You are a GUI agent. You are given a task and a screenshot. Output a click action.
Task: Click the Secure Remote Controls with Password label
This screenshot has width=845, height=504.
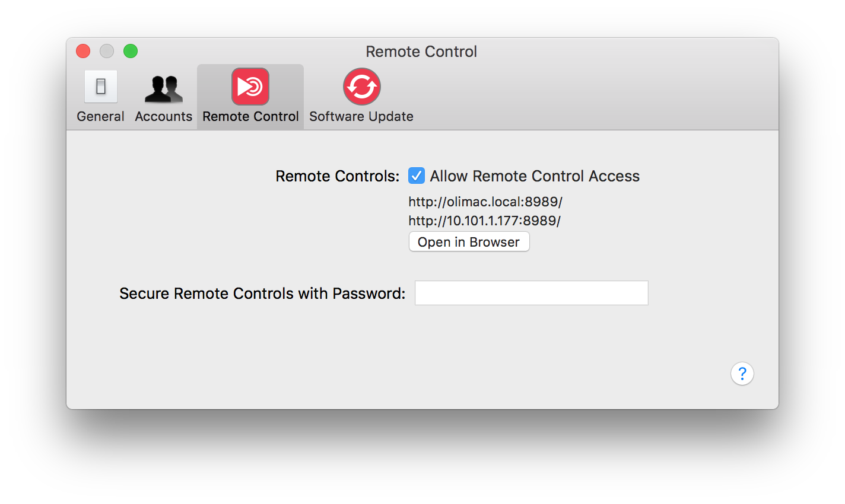[x=262, y=294]
